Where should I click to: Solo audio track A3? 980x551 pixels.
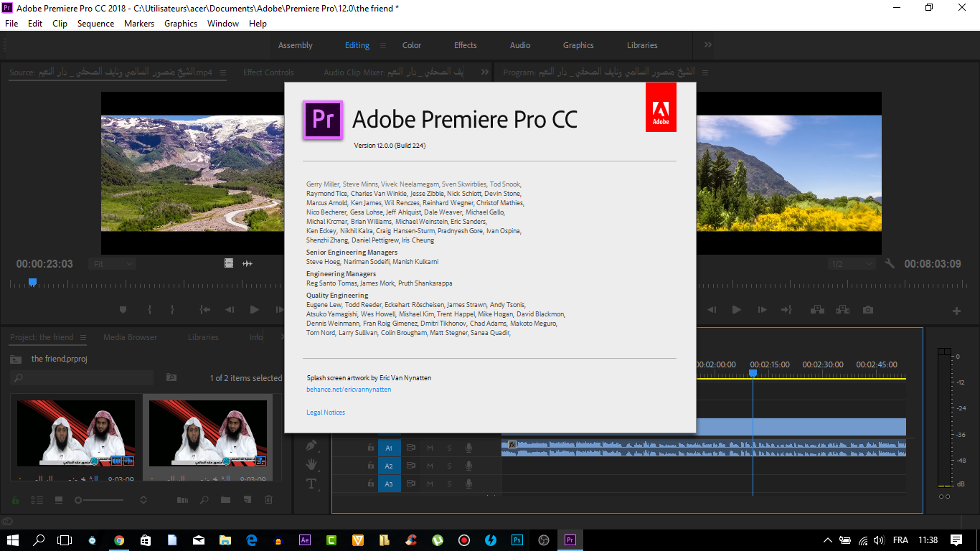point(450,484)
